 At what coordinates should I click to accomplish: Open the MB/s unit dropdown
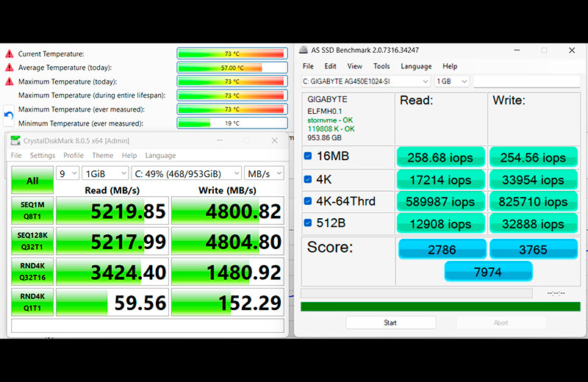pyautogui.click(x=263, y=173)
